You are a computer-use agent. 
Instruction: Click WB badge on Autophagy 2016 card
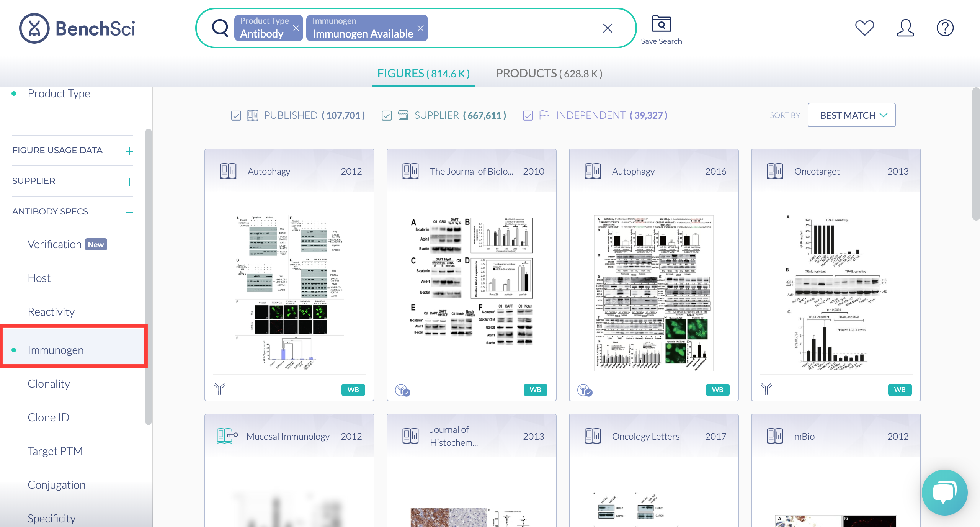(717, 390)
